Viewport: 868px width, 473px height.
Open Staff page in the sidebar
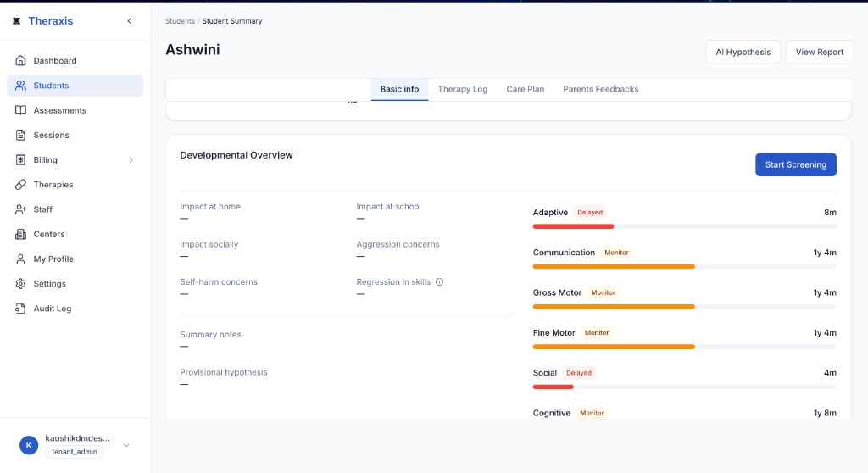75,209
